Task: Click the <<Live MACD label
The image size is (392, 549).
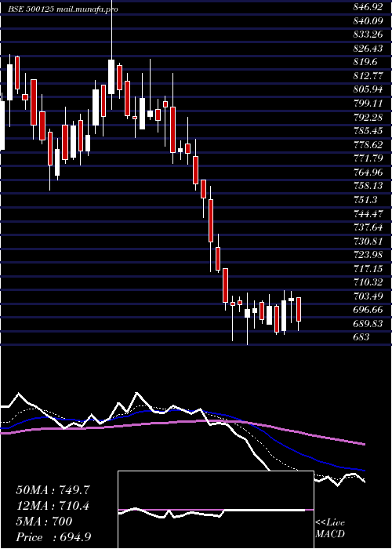Action: click(330, 529)
